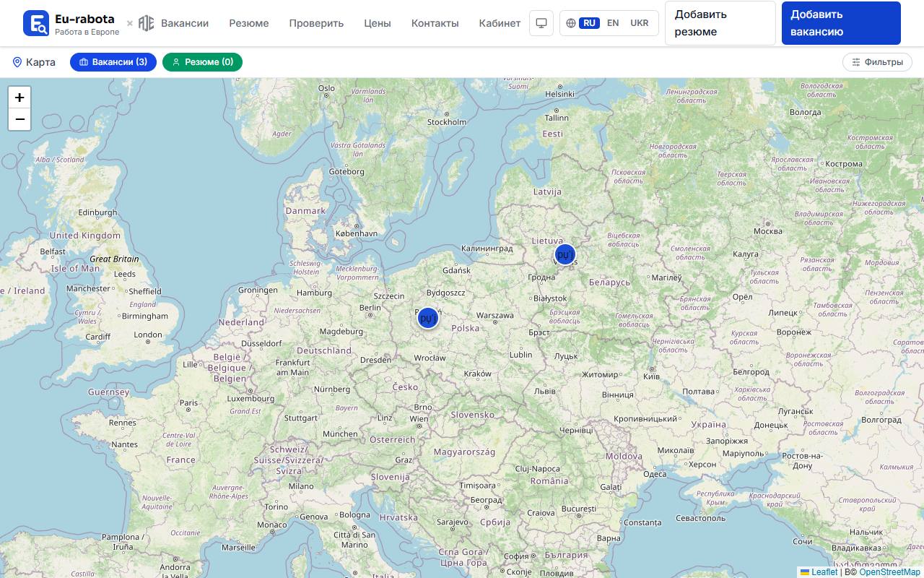
Task: Open the Leaflet attribution link
Action: point(819,572)
